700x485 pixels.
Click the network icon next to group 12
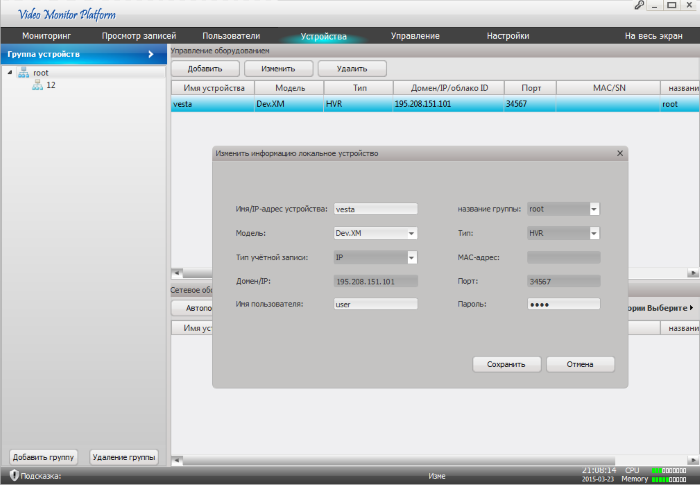coord(38,85)
